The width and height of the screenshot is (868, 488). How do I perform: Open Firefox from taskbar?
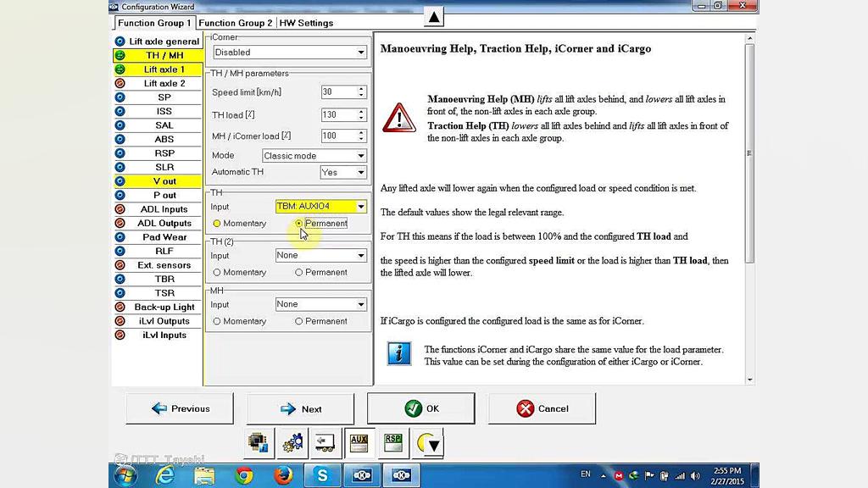click(283, 475)
